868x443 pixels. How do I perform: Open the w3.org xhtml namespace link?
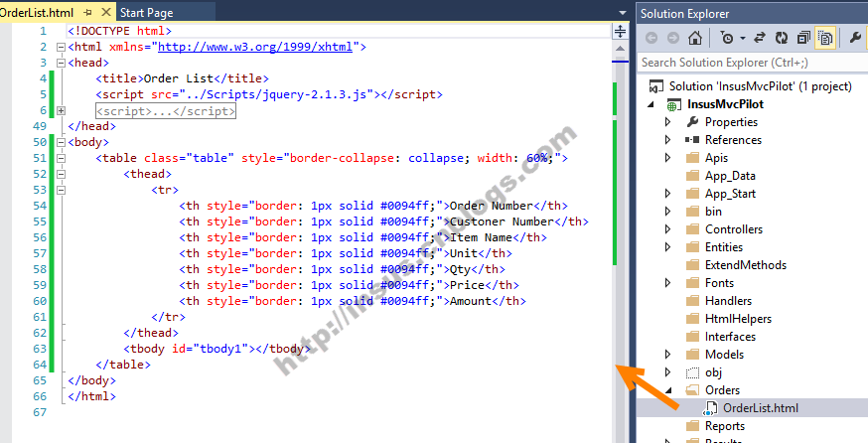(x=255, y=47)
